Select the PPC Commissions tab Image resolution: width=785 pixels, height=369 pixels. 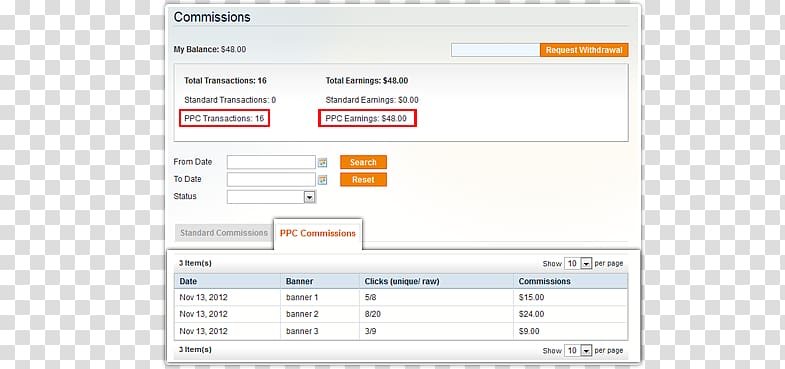click(x=318, y=233)
